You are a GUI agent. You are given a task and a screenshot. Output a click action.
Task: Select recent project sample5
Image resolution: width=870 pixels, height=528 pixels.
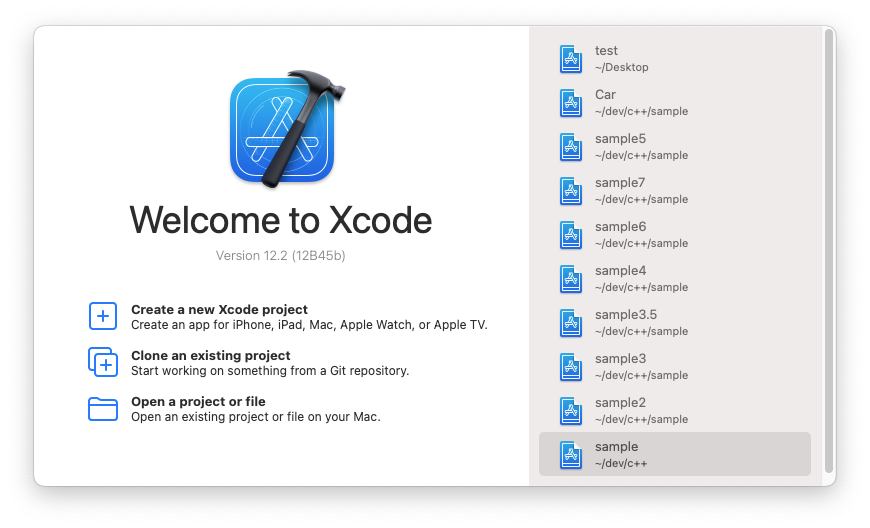[x=675, y=147]
